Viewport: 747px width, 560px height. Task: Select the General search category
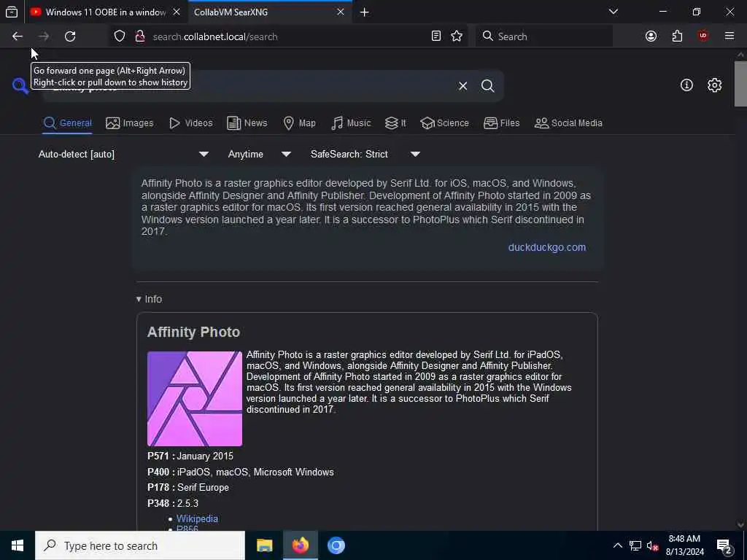[x=68, y=122]
